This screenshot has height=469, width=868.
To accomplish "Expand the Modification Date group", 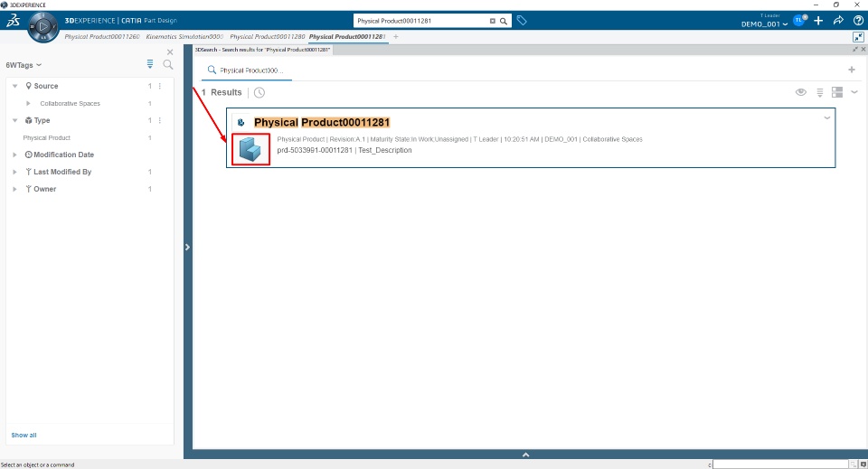I will (15, 155).
